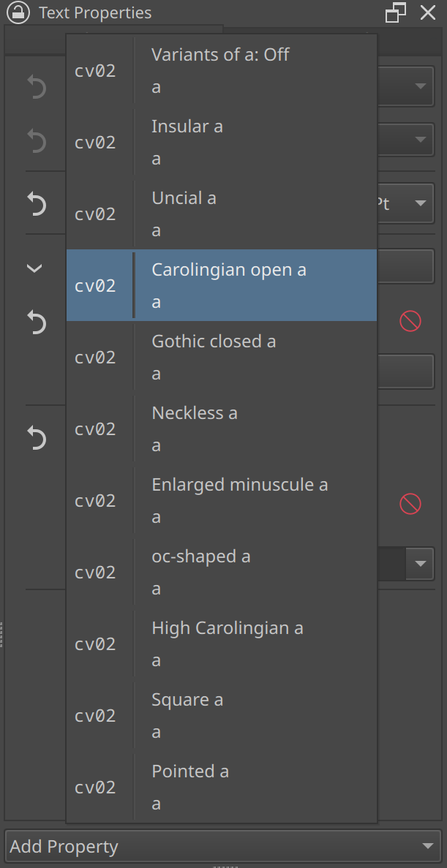This screenshot has width=447, height=868.
Task: Click revert arrow beside the Pt unit dropdown
Action: tap(37, 203)
